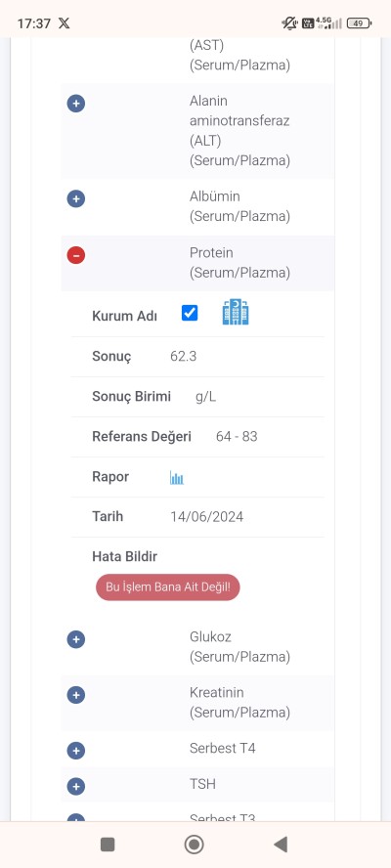Tap the Hata Bildir label
391x868 pixels.
click(x=124, y=556)
